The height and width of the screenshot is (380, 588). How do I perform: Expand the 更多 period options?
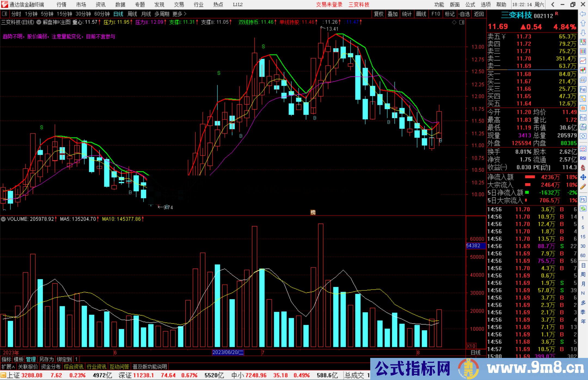pos(179,14)
